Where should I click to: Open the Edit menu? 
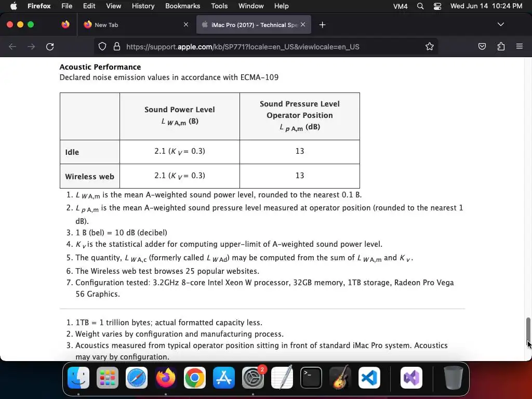pos(89,6)
